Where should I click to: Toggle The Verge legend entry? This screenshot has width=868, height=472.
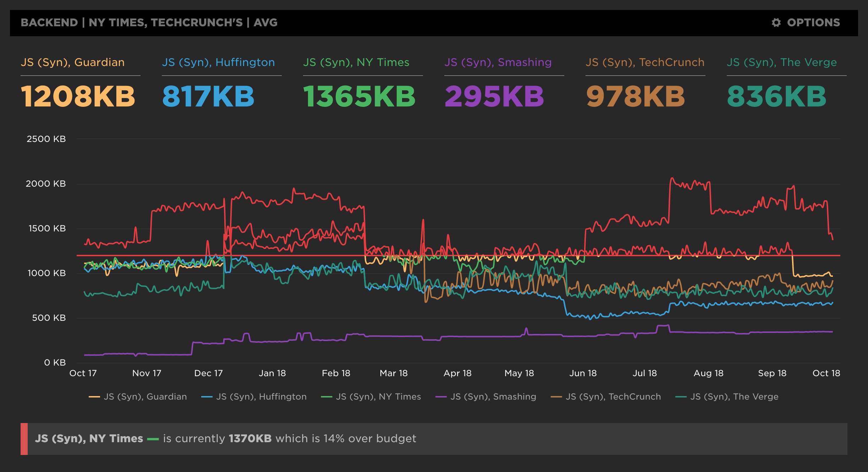[x=734, y=396]
